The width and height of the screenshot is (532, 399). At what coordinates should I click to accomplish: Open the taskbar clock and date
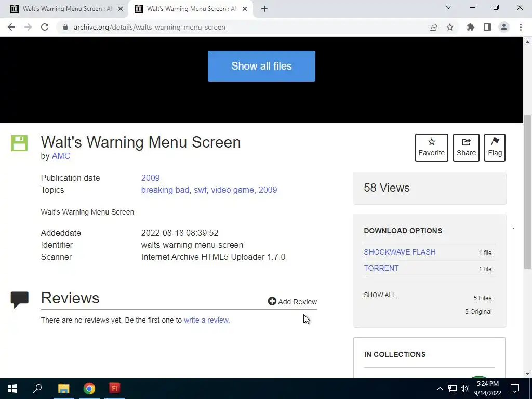[487, 389]
